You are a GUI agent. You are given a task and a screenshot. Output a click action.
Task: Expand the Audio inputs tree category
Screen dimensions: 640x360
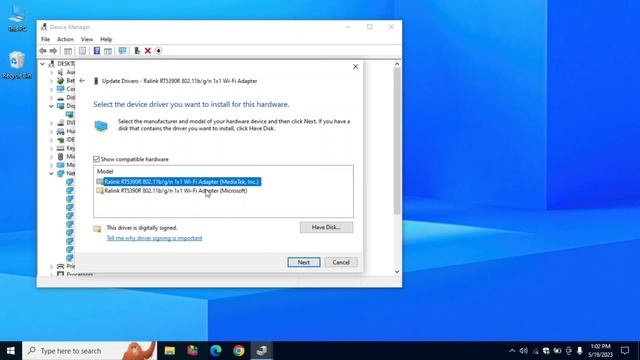point(51,73)
